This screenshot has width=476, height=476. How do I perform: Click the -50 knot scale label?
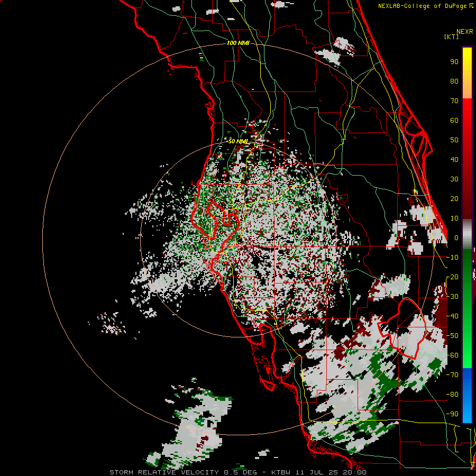(452, 336)
